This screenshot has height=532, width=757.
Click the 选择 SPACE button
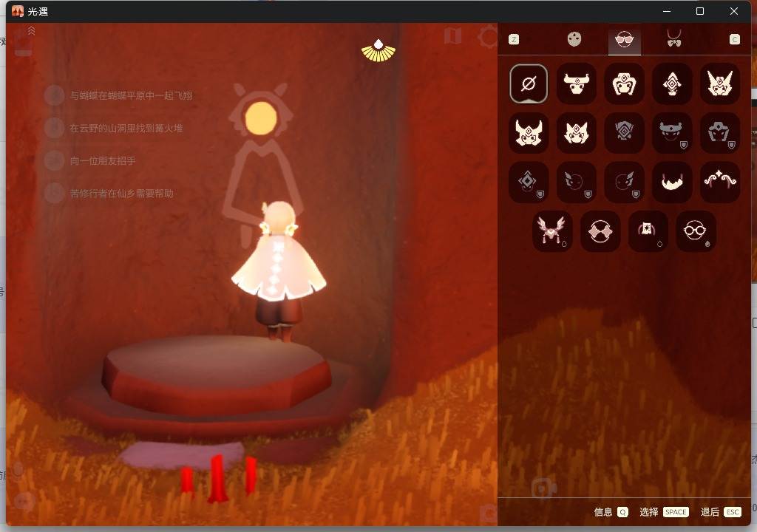tap(664, 512)
